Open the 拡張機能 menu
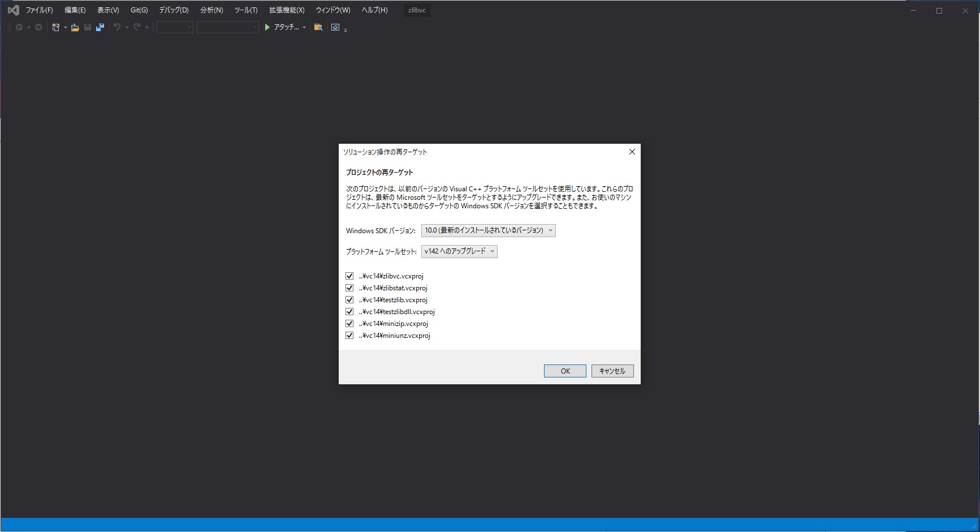The width and height of the screenshot is (980, 532). tap(287, 10)
